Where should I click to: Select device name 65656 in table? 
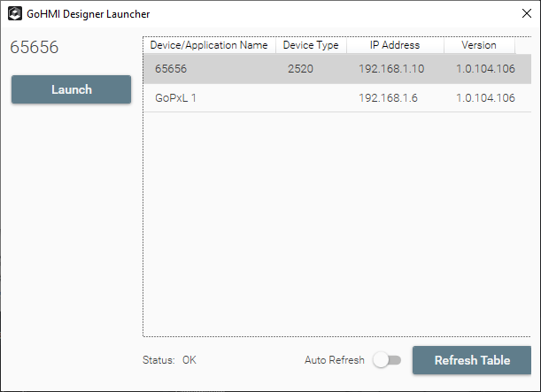coord(171,69)
